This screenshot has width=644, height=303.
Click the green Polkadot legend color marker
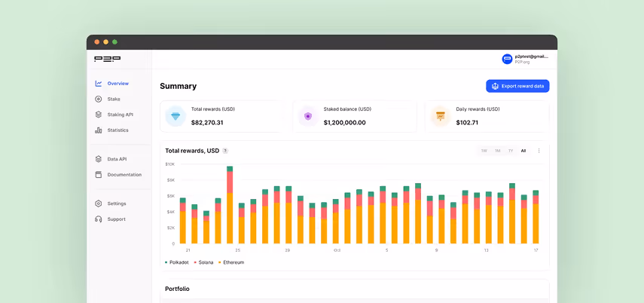click(x=166, y=262)
